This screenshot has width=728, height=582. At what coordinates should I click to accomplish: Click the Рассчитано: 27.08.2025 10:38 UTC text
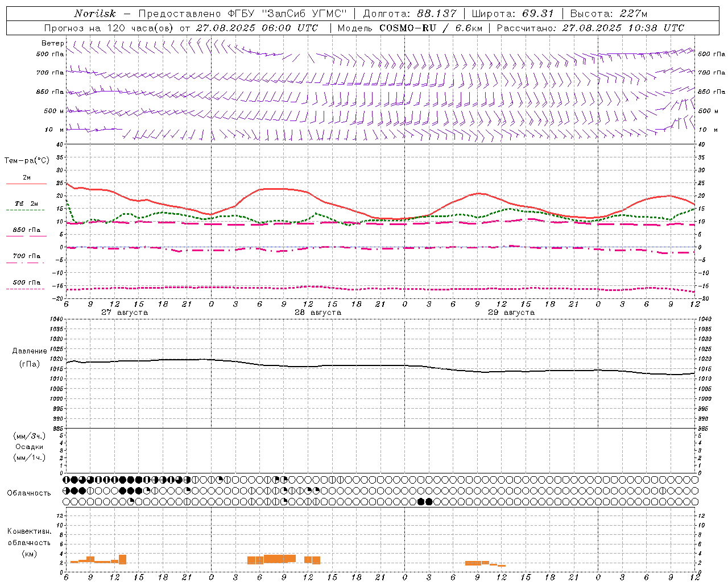pos(590,28)
